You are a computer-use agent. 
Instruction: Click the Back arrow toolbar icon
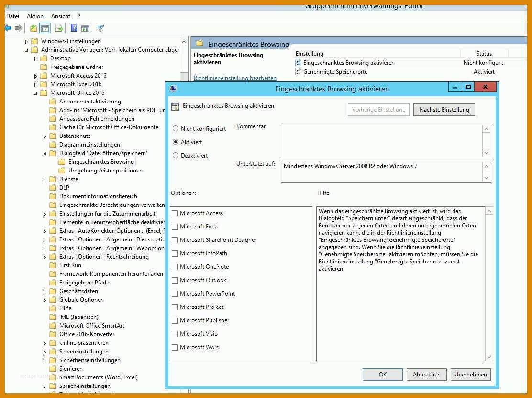click(x=8, y=28)
